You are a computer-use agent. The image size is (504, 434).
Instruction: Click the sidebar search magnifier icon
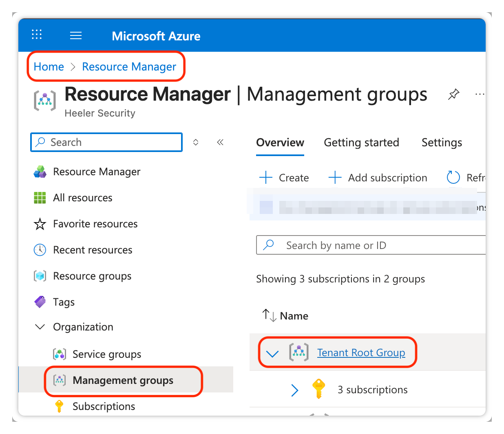[x=40, y=142]
